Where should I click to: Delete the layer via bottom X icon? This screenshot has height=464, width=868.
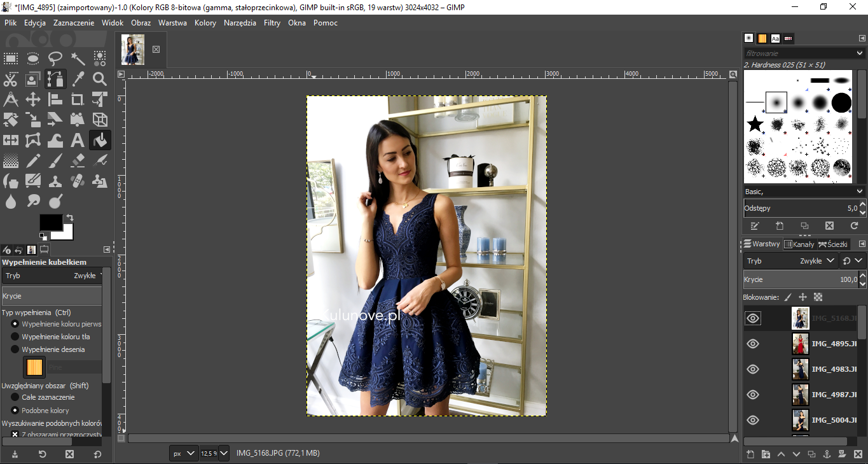[857, 454]
